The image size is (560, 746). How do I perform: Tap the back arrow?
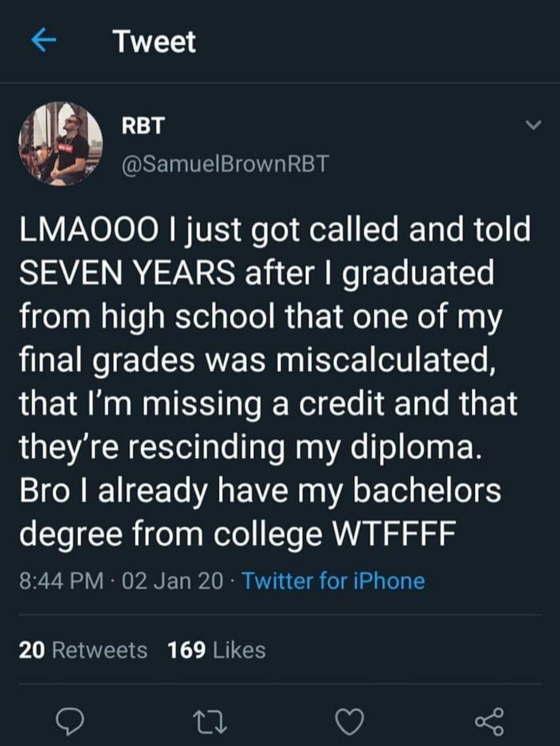tap(43, 41)
